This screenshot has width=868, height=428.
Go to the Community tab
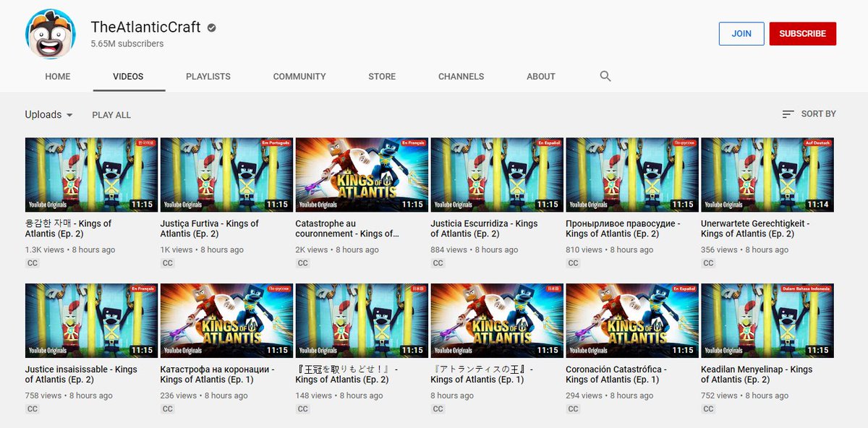pyautogui.click(x=299, y=76)
